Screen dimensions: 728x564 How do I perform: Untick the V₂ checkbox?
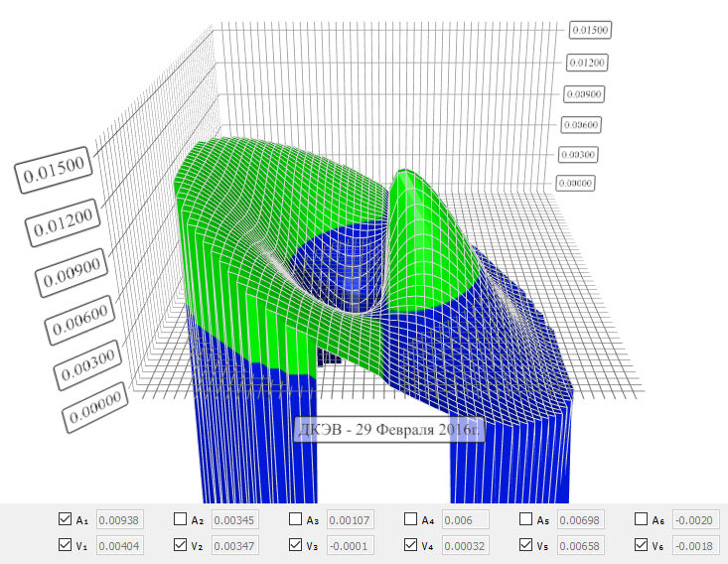pos(181,544)
